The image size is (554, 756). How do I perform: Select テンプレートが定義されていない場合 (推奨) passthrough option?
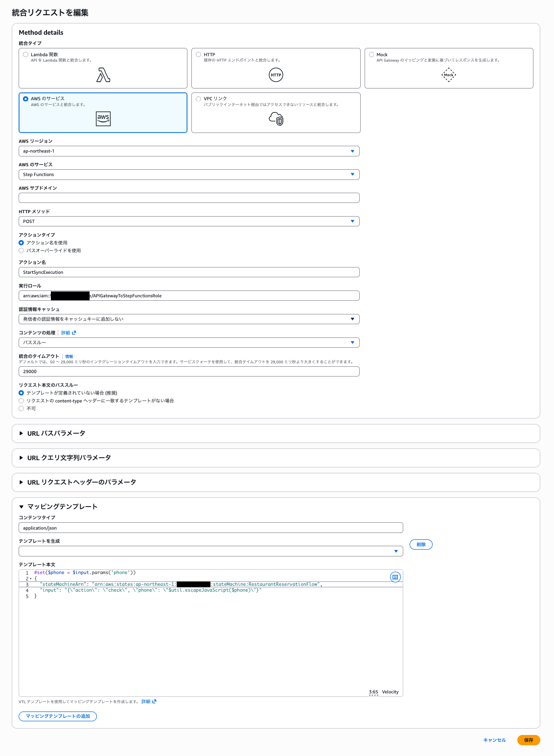pyautogui.click(x=21, y=393)
